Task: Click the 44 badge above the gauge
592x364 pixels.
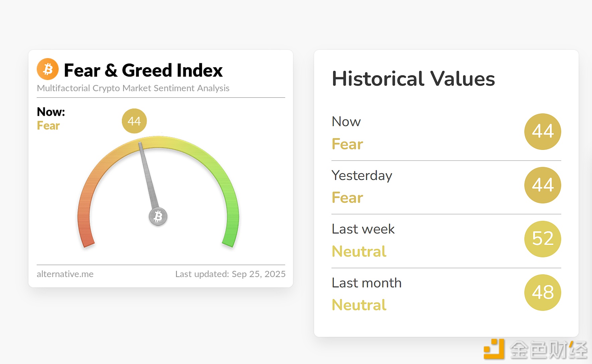Action: 134,121
